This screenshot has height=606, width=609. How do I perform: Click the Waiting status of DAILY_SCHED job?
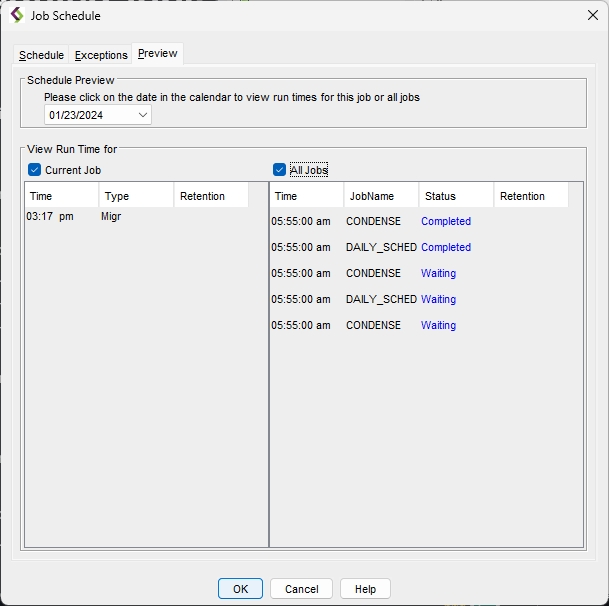tap(438, 299)
